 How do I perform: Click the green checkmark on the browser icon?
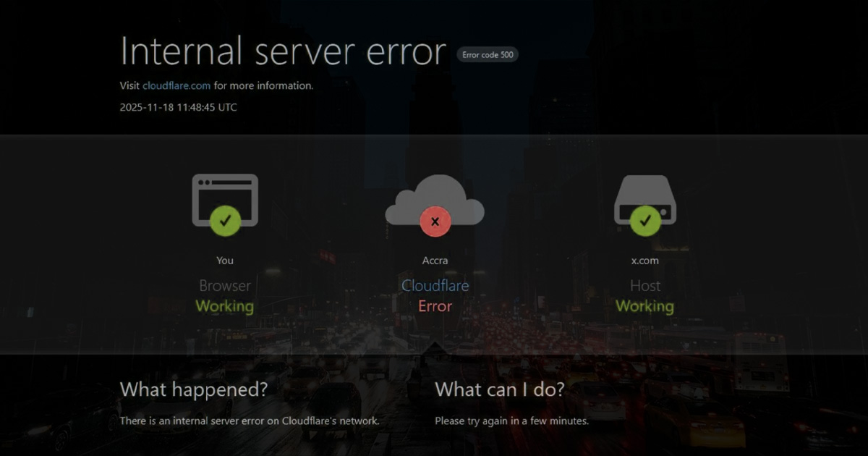(x=225, y=220)
